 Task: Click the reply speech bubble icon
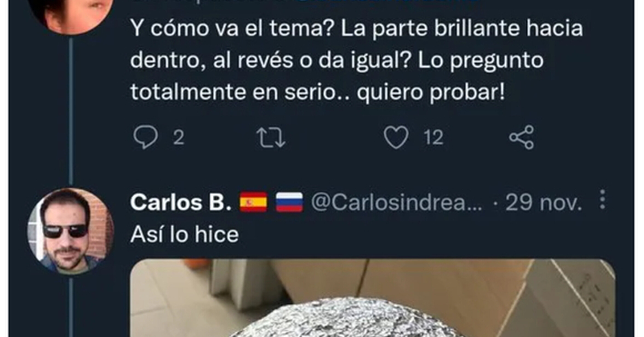point(146,137)
